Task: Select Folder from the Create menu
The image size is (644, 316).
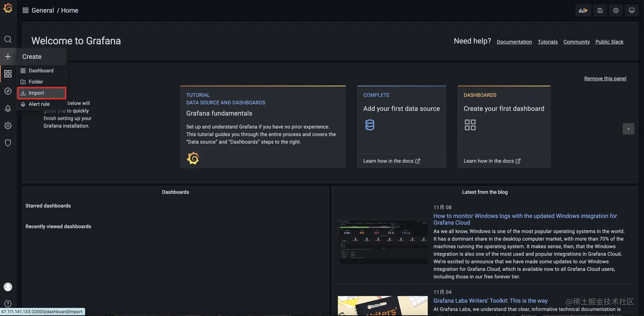Action: point(41,82)
